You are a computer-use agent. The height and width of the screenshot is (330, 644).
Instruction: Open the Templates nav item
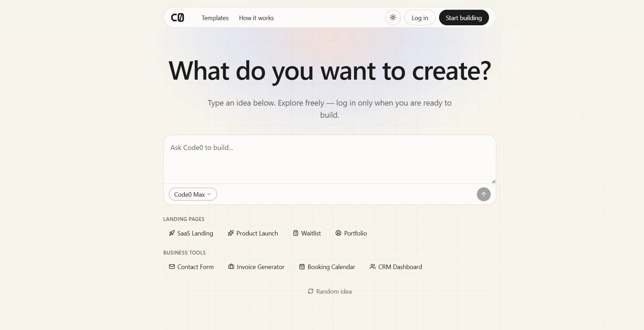(x=215, y=18)
